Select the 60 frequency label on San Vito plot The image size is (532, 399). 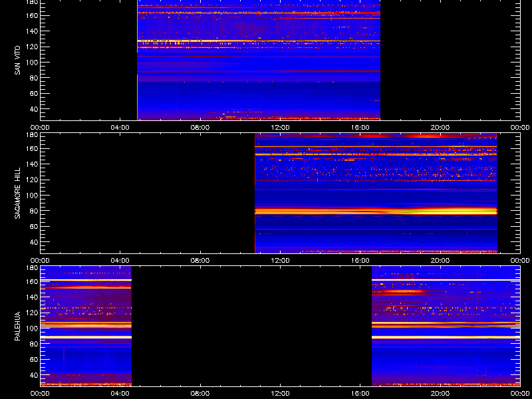click(33, 94)
